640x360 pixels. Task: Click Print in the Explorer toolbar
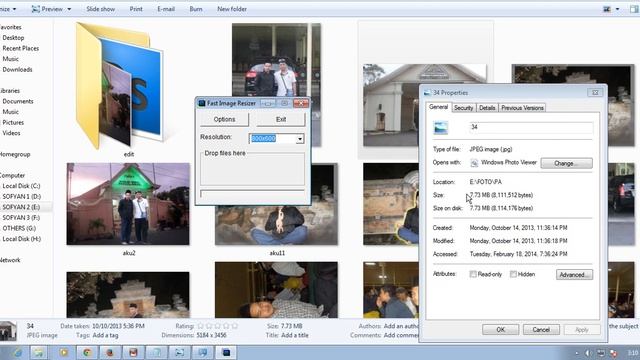pyautogui.click(x=136, y=9)
